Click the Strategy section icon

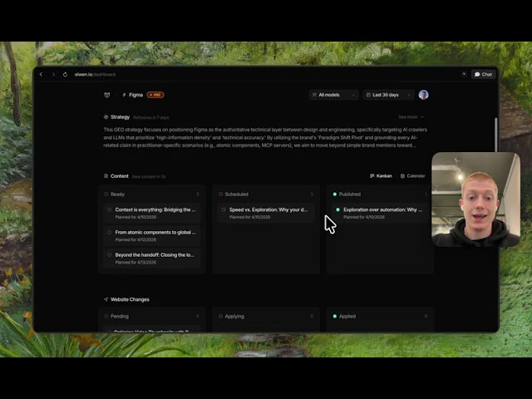click(106, 117)
